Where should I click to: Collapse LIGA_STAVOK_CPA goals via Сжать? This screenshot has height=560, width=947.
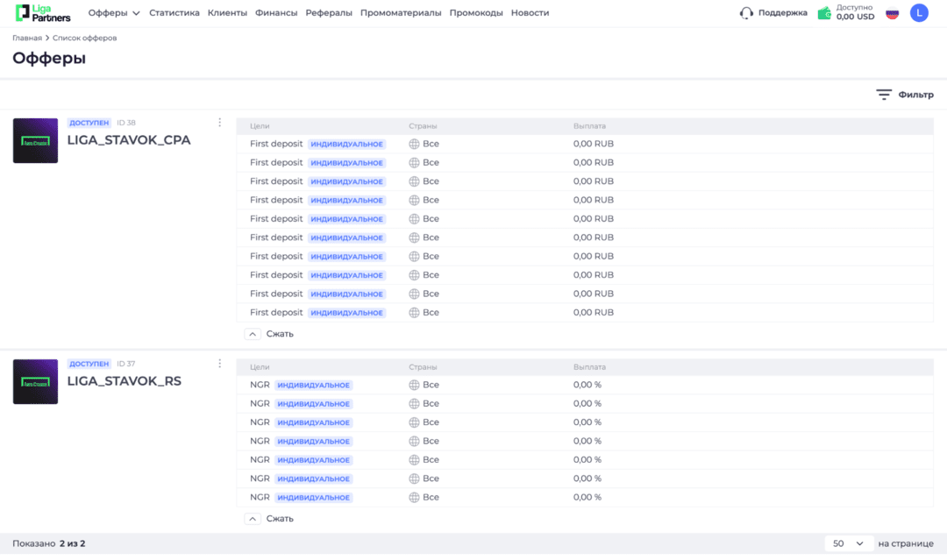coord(272,334)
